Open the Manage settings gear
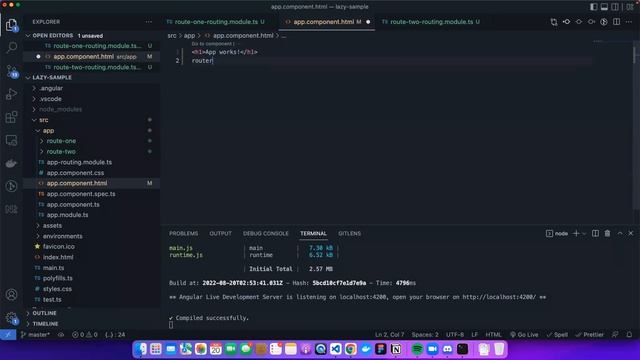This screenshot has width=640, height=360. (11, 318)
